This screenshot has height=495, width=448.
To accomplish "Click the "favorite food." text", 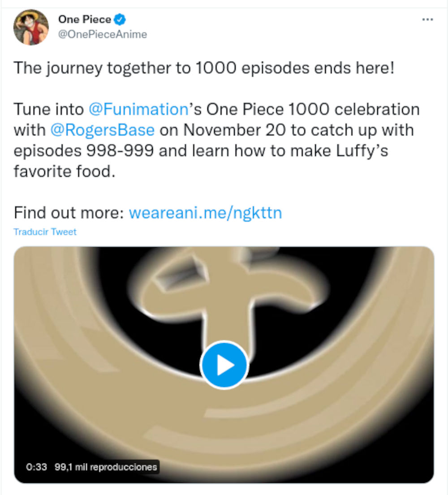I will (65, 171).
